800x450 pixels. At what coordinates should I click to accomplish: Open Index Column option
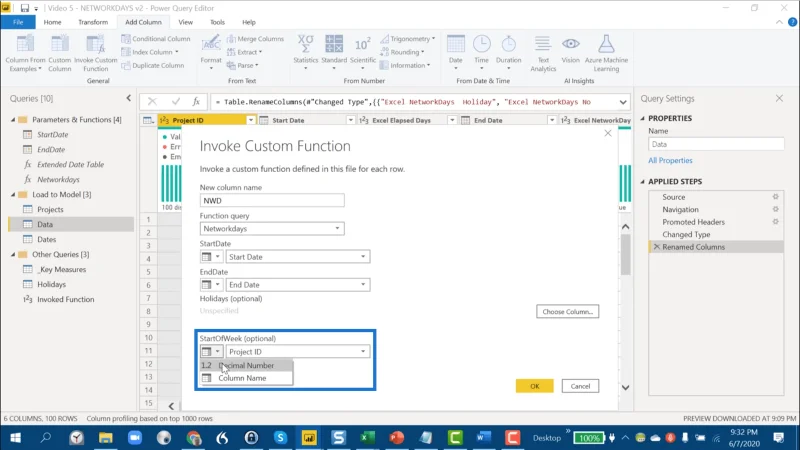click(150, 52)
